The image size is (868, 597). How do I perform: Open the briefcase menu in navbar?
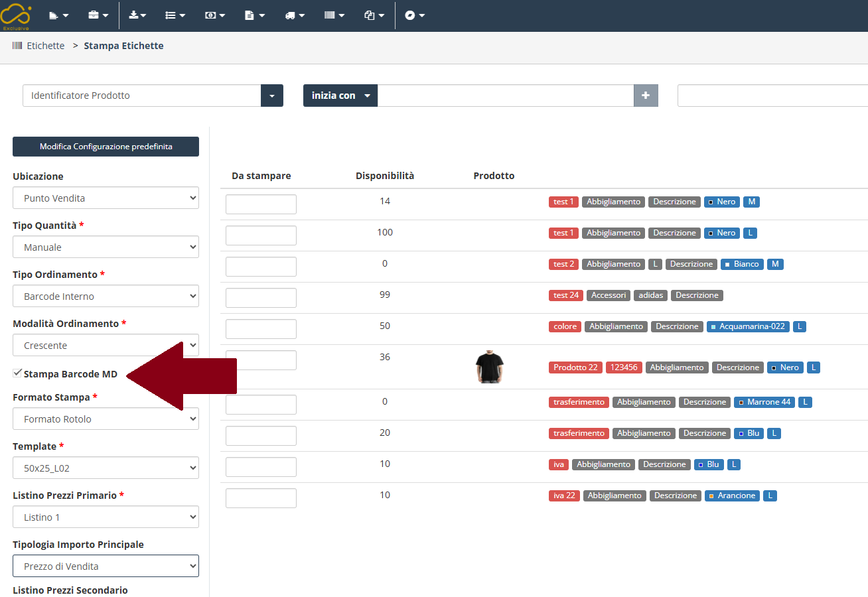click(98, 15)
